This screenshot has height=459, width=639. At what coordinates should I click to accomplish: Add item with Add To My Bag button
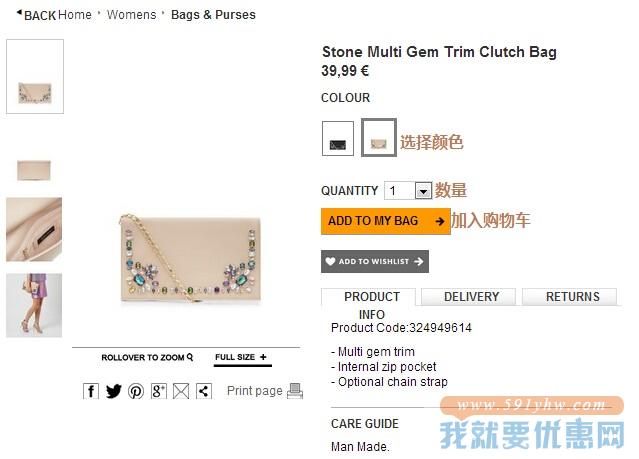click(386, 221)
